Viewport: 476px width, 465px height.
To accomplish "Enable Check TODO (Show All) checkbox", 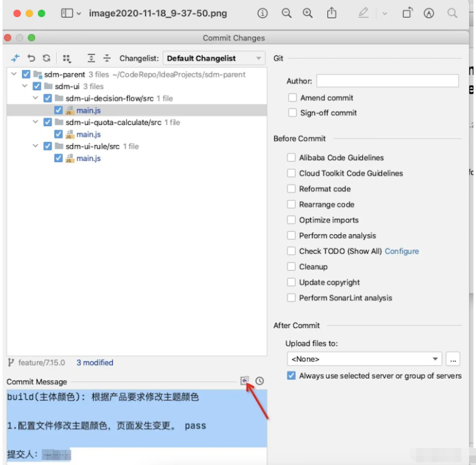I will tap(291, 251).
